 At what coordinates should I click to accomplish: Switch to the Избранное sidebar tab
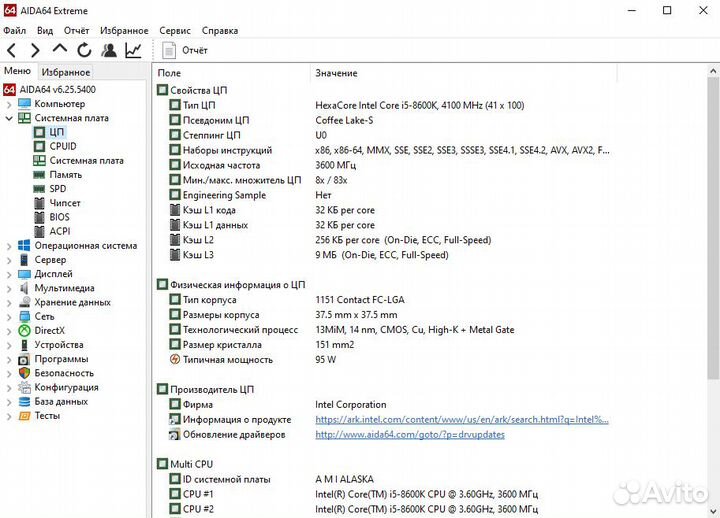[x=66, y=72]
